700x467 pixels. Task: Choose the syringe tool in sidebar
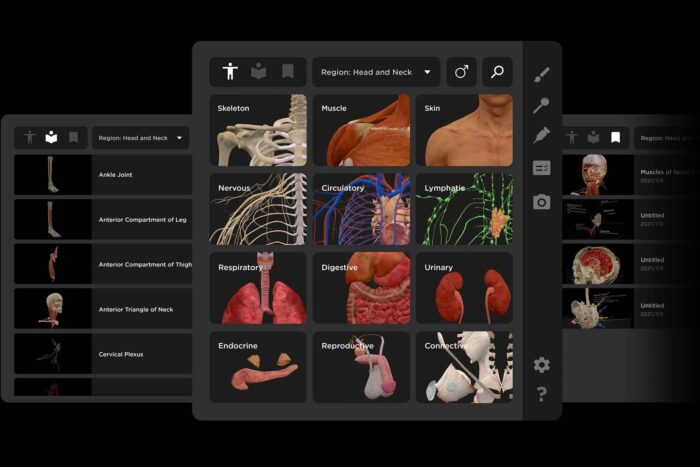coord(541,135)
